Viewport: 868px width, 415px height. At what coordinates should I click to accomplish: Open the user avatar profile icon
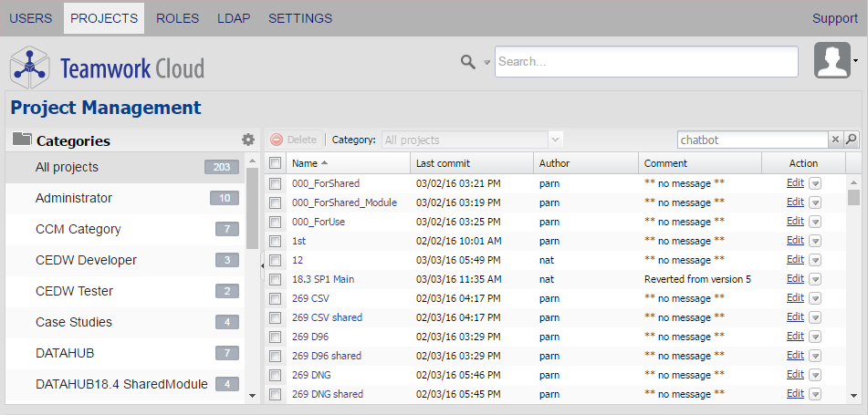[x=832, y=60]
